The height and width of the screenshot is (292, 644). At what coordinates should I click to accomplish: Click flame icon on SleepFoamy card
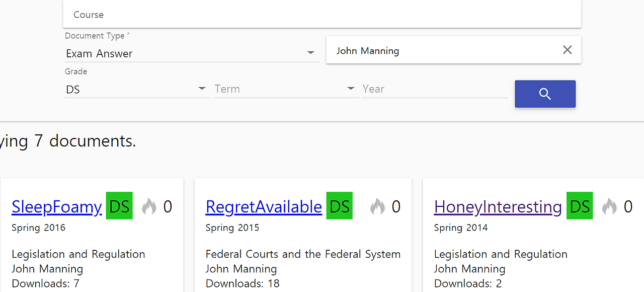point(149,206)
